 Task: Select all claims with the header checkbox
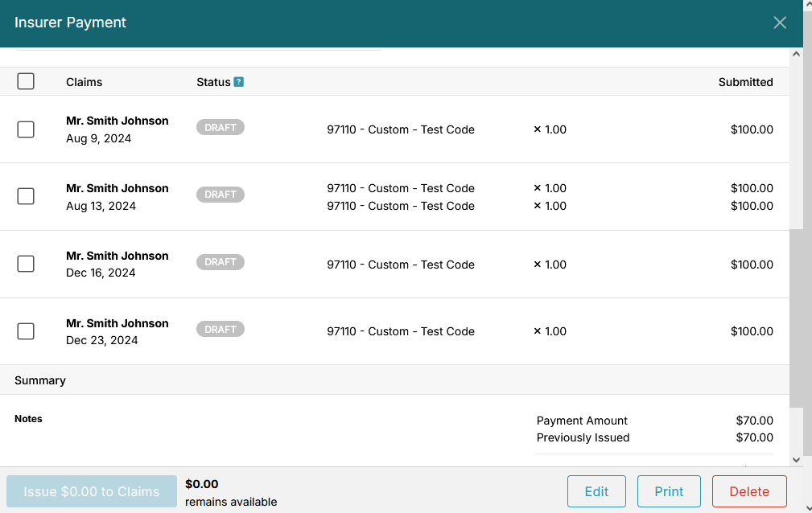click(25, 81)
